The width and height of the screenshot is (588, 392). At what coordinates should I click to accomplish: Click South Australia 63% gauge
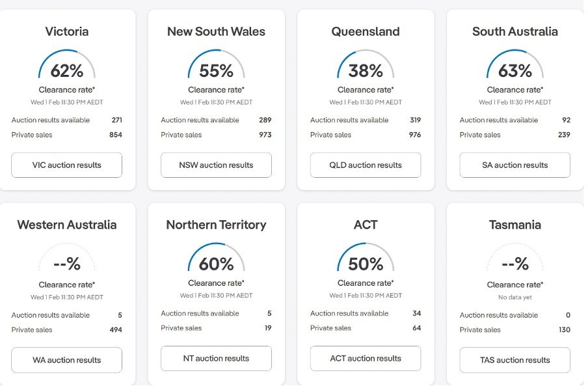click(x=515, y=64)
